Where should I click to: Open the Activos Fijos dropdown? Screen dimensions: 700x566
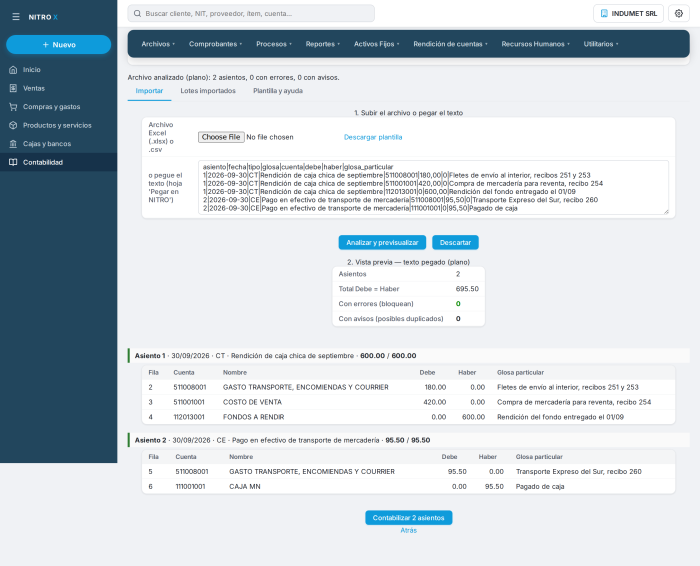point(376,44)
